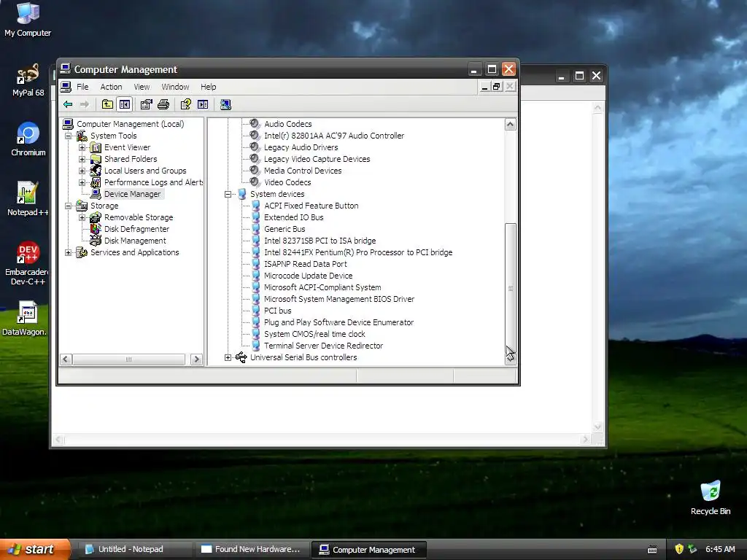Select Terminal Server Device Redirector
The height and width of the screenshot is (560, 747).
[x=323, y=346]
